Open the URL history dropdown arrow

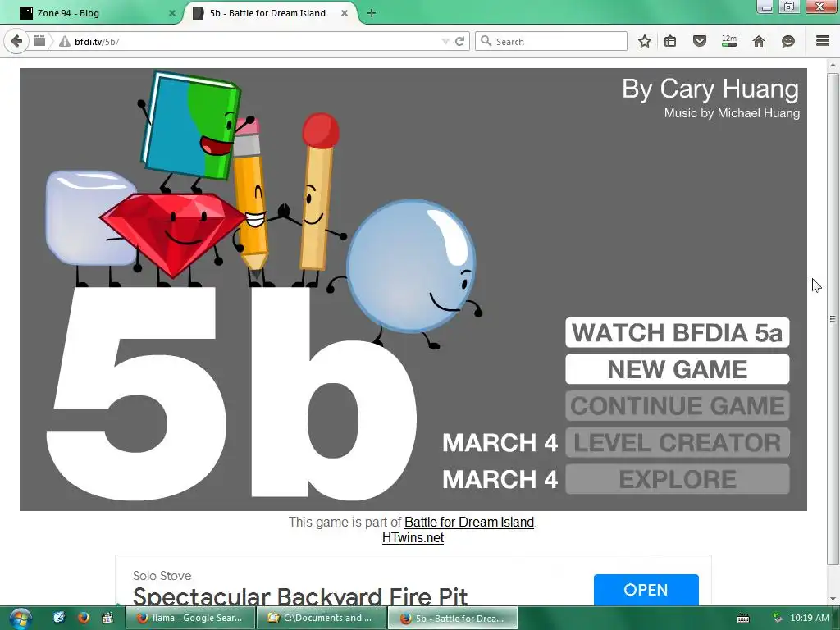coord(445,41)
